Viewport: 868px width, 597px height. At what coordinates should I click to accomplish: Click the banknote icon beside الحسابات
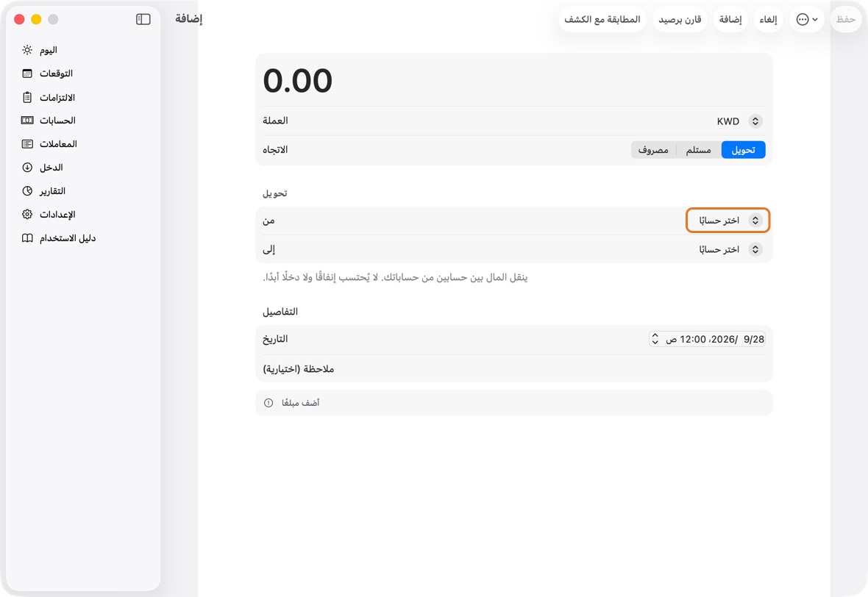(27, 120)
